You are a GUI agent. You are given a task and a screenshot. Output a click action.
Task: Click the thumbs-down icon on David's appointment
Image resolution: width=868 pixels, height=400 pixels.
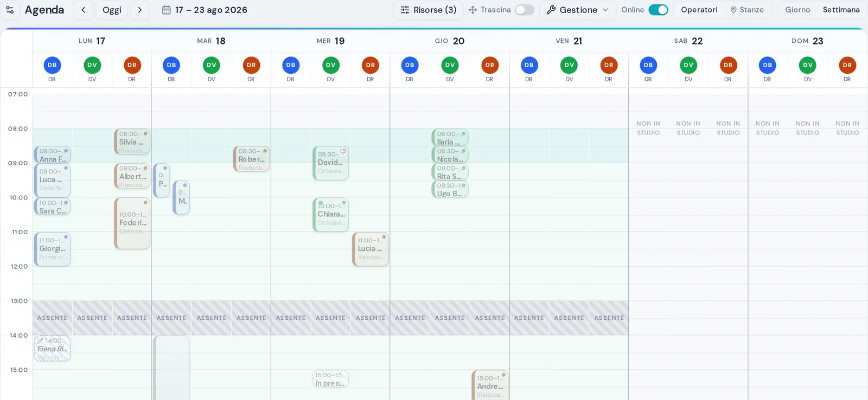point(343,152)
